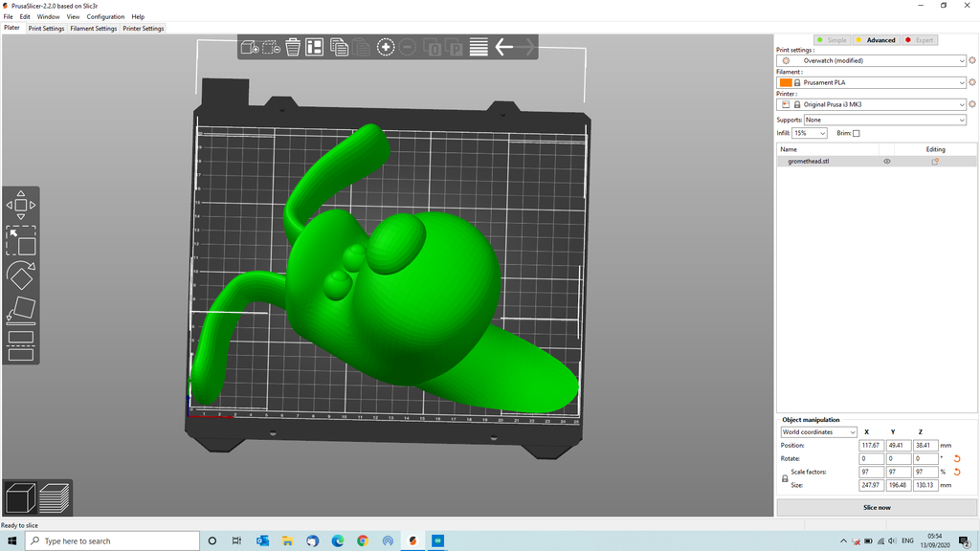
Task: Open Chrome from the taskbar
Action: coord(363,541)
